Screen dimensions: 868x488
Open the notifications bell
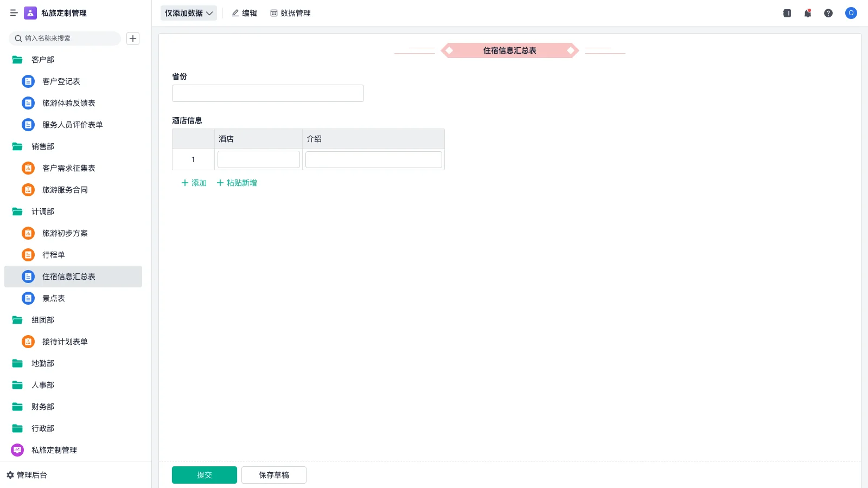point(808,13)
